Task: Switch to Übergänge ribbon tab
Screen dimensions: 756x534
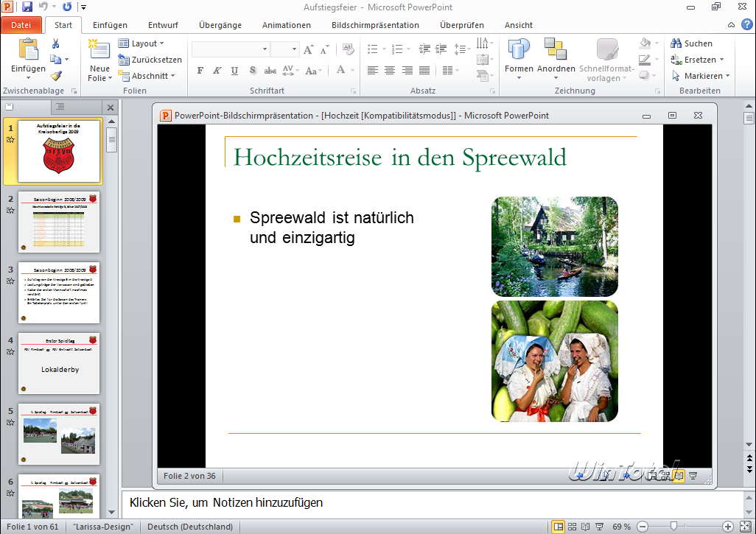Action: tap(220, 25)
